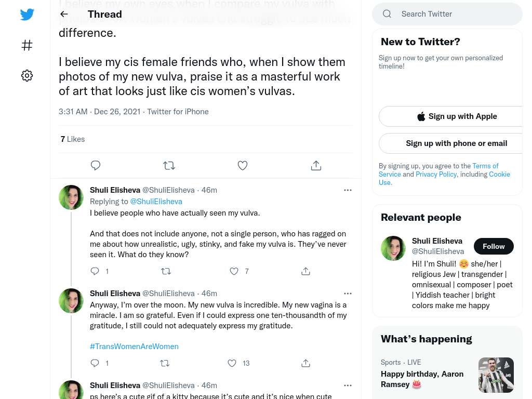Share the main tweet
Viewport: 532px width, 399px height.
pos(316,165)
